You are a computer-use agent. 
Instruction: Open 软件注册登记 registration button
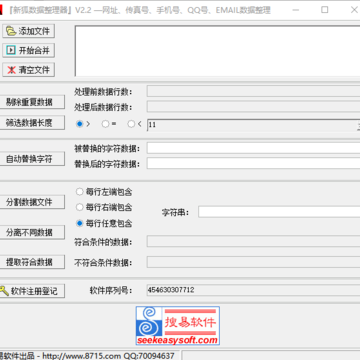pos(32,291)
